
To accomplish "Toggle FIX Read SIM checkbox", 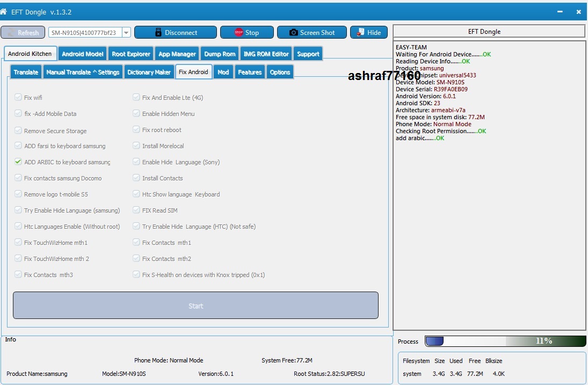I will (136, 210).
